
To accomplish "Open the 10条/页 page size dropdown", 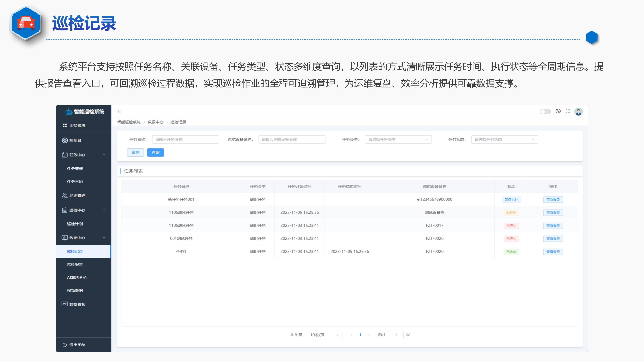I will pyautogui.click(x=324, y=335).
